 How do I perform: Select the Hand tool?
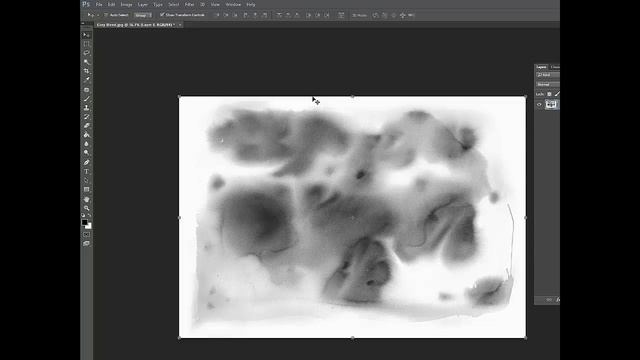click(x=86, y=199)
